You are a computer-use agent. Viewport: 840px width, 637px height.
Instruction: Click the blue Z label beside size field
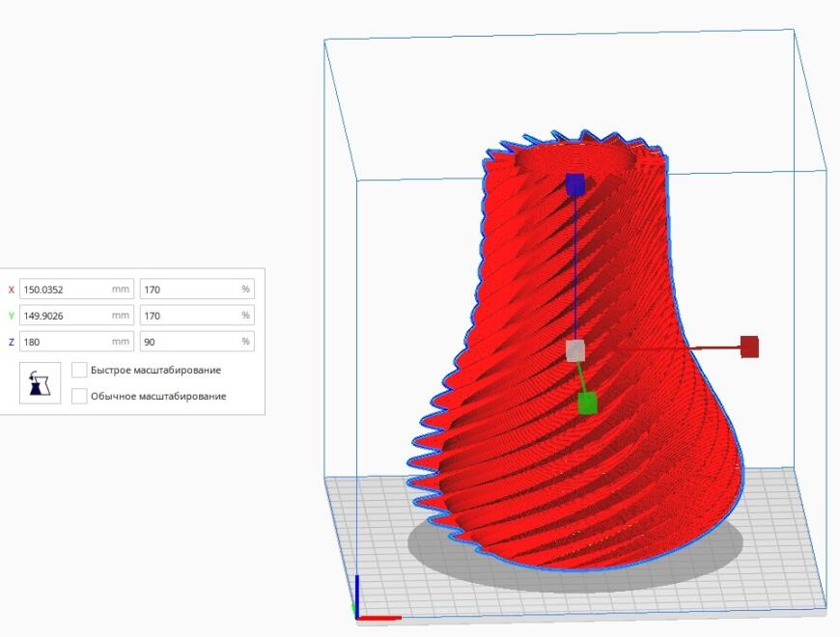click(12, 342)
